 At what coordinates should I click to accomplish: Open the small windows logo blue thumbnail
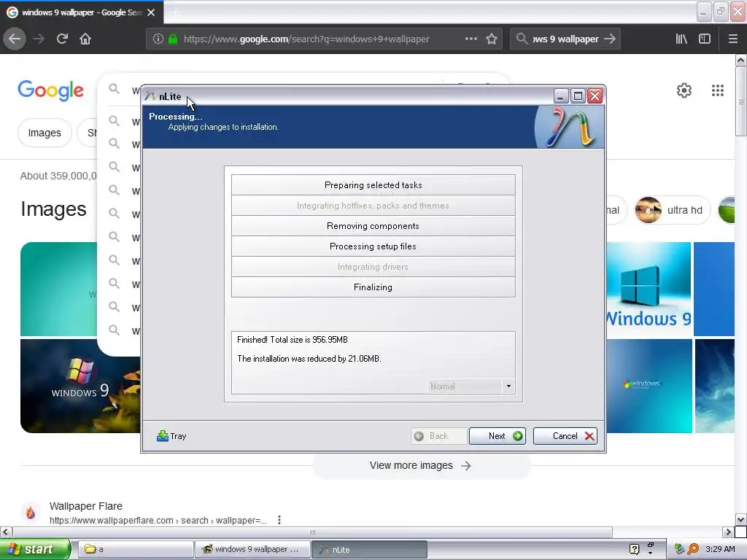tap(649, 386)
